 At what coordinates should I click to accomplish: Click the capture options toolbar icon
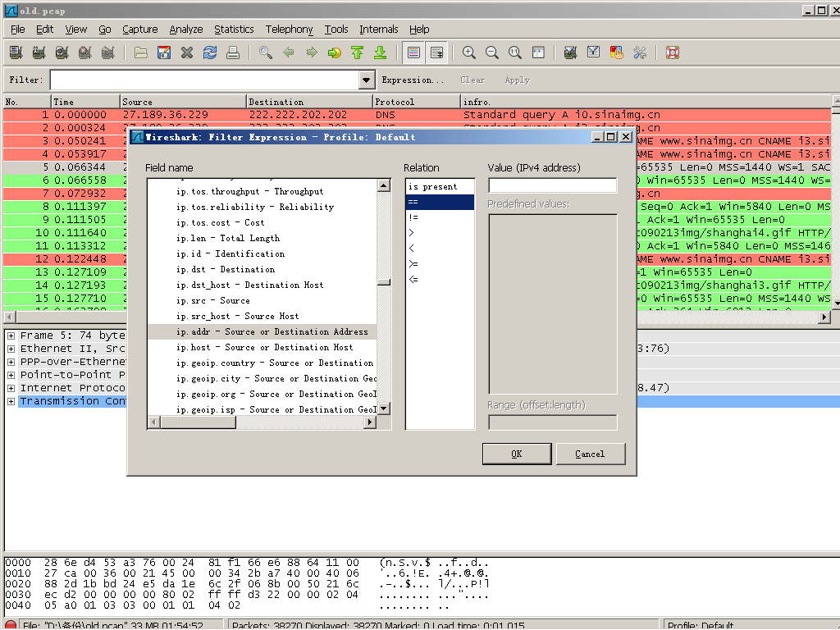pos(39,52)
